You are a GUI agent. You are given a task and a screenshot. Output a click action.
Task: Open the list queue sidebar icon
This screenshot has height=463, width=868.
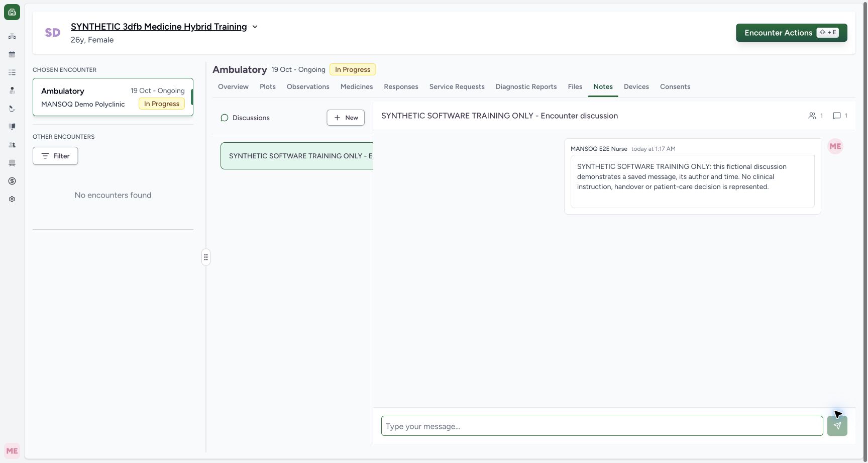tap(12, 72)
